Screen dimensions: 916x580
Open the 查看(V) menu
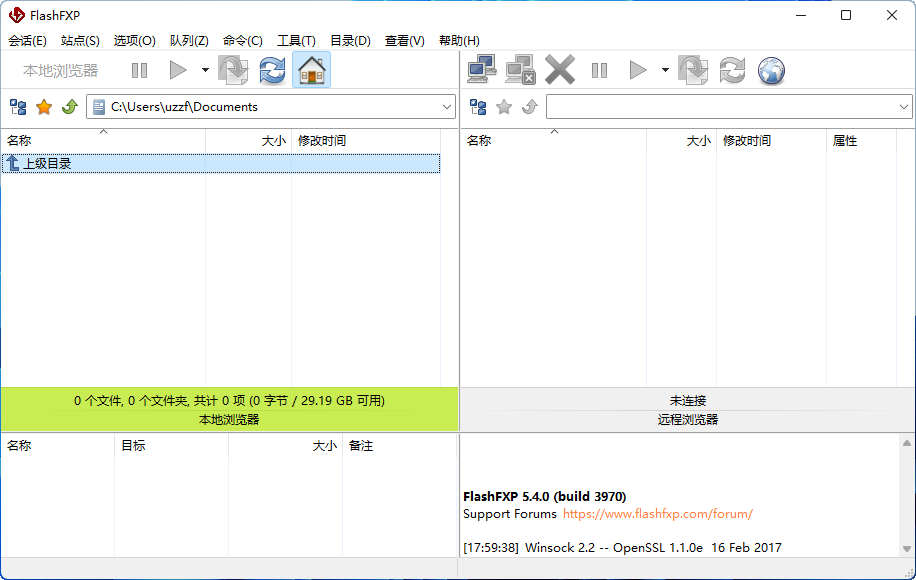pyautogui.click(x=405, y=41)
